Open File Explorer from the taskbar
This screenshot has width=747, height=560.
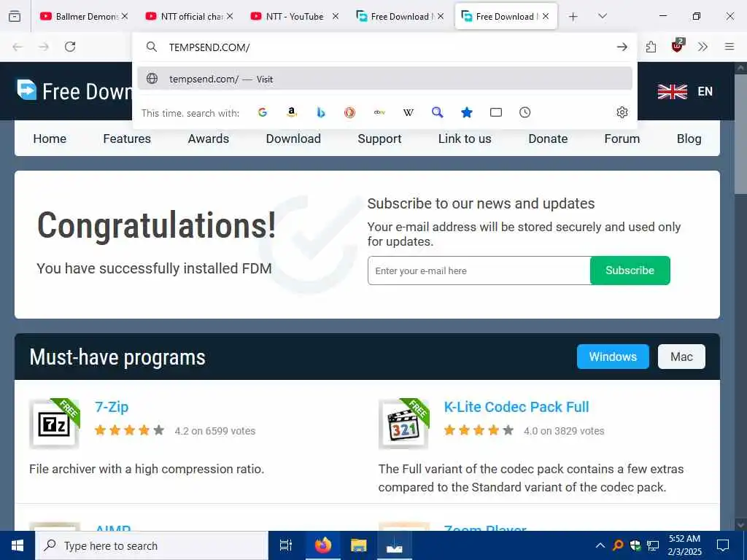point(359,545)
